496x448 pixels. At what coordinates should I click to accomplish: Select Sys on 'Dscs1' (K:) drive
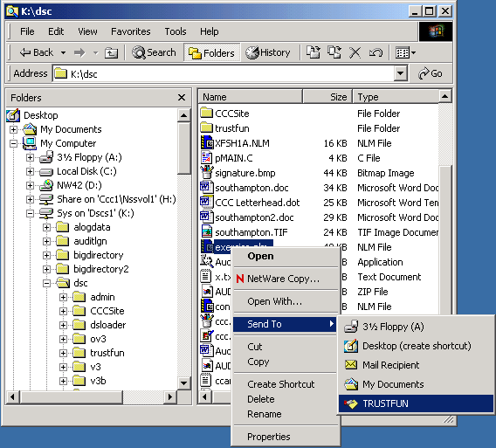coord(95,213)
